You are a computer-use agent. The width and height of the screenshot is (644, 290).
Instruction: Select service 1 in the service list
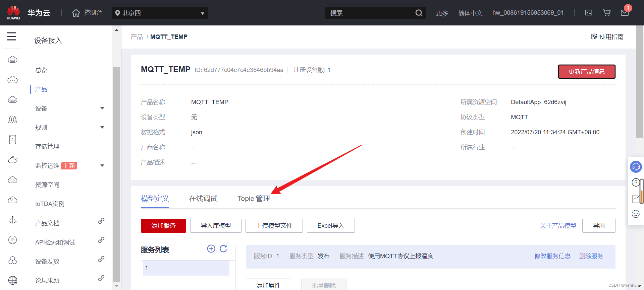point(186,268)
